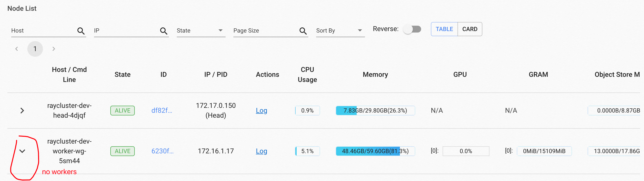This screenshot has width=644, height=181.
Task: Open the Sort By dropdown
Action: 340,31
